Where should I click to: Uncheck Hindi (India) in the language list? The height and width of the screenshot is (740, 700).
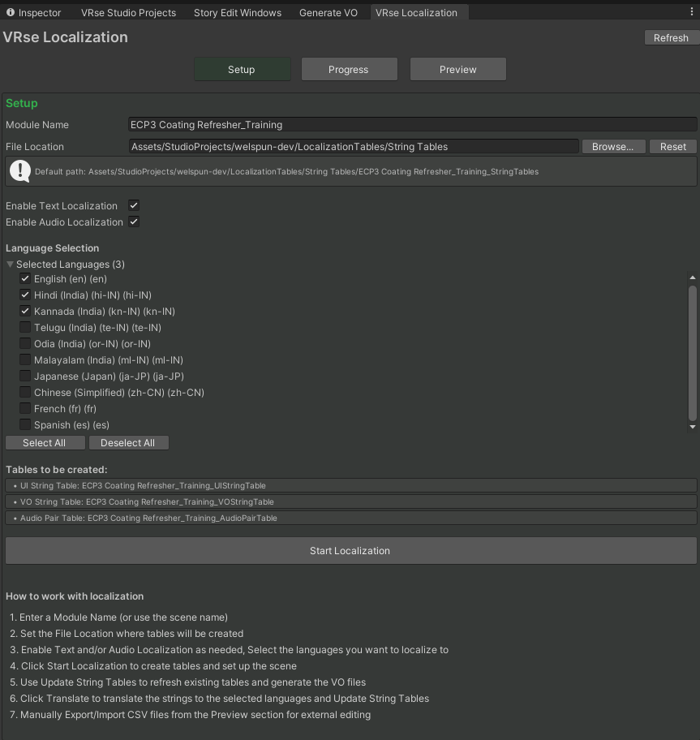pyautogui.click(x=25, y=295)
